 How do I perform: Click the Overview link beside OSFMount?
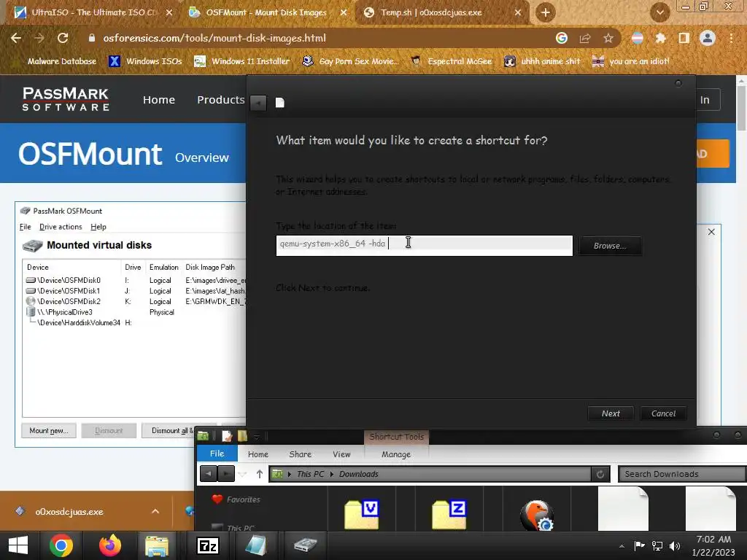pyautogui.click(x=201, y=157)
